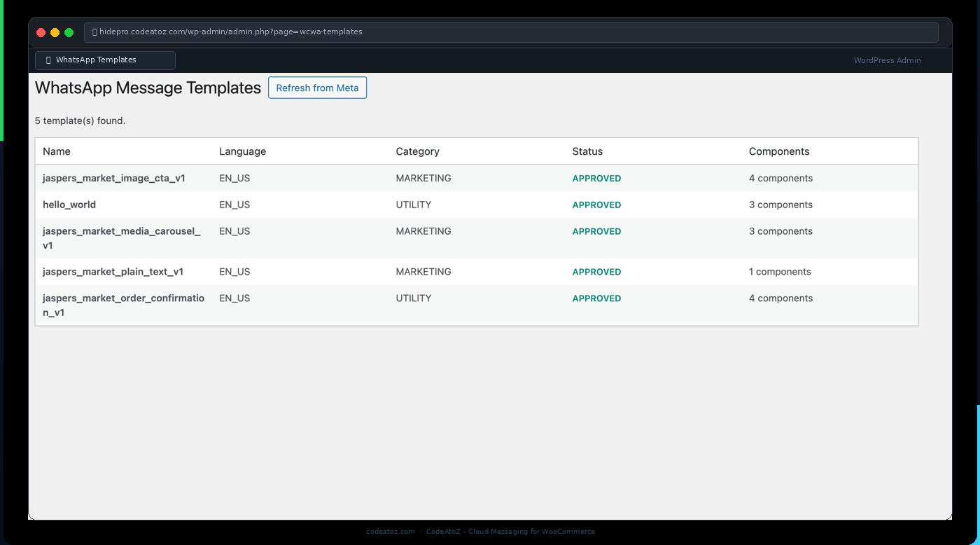The width and height of the screenshot is (980, 545).
Task: Click the red close window button
Action: pos(41,32)
